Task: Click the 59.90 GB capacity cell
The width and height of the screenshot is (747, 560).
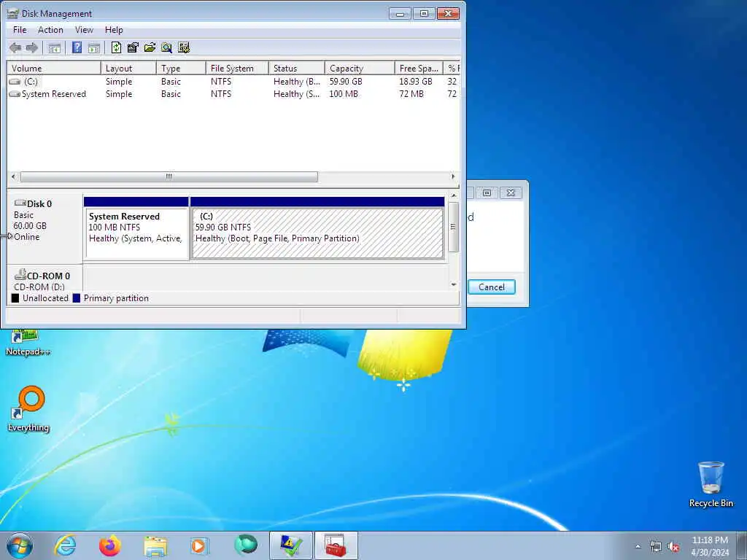Action: 346,82
